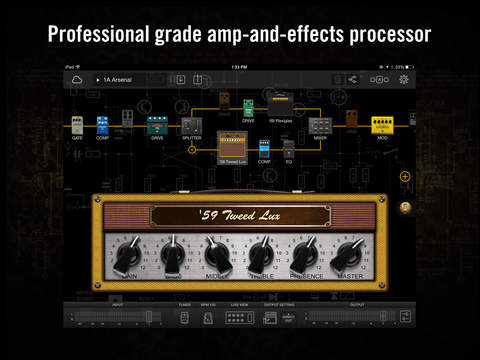Select the dimmed orange pedal after mixer

[x=351, y=119]
